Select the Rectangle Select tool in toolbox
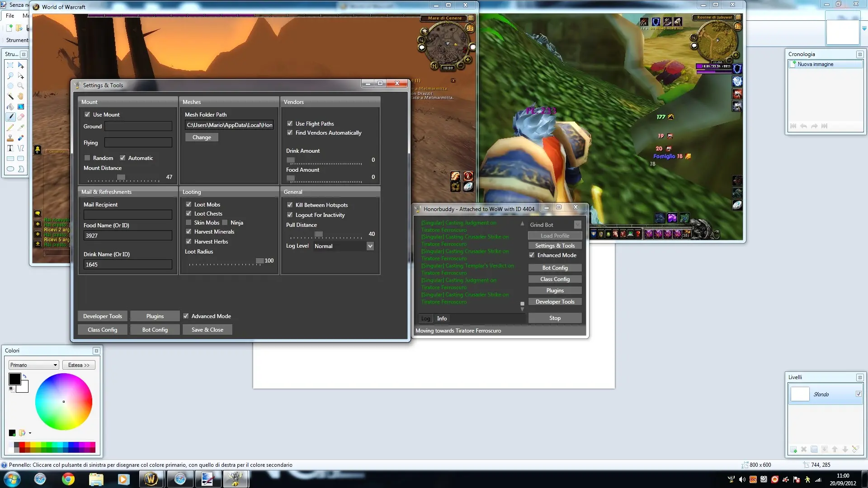This screenshot has width=868, height=488. (10, 66)
